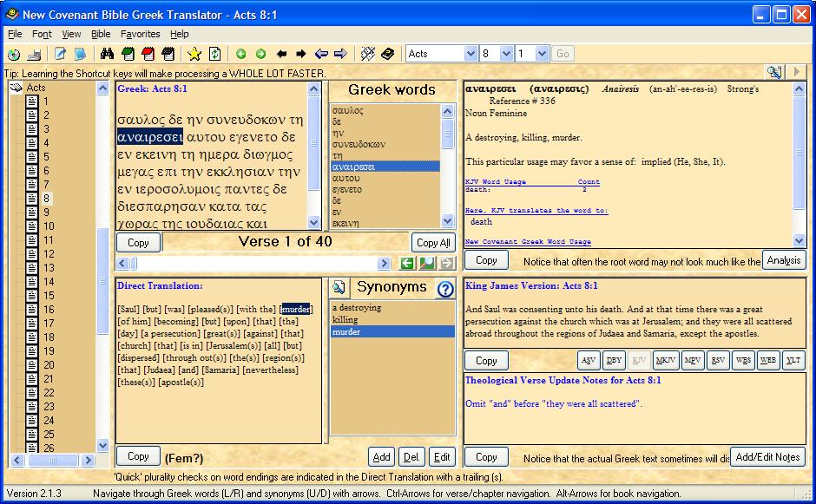Click the green left arrow below Greek words
Viewport: 816px width, 504px height.
(407, 263)
